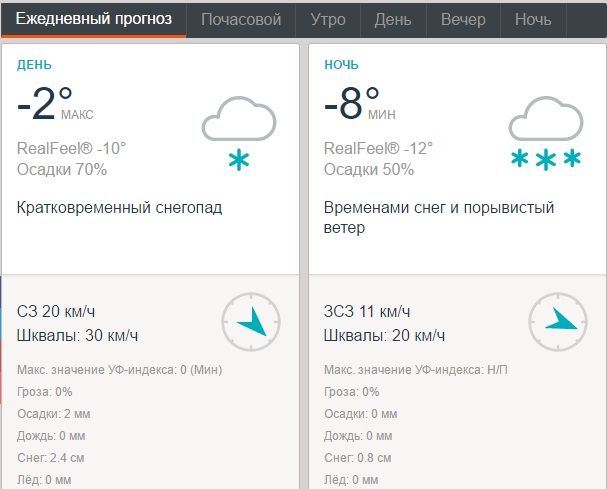The image size is (607, 489).
Task: Open the Ежедневный прогноз tab
Action: 94,19
